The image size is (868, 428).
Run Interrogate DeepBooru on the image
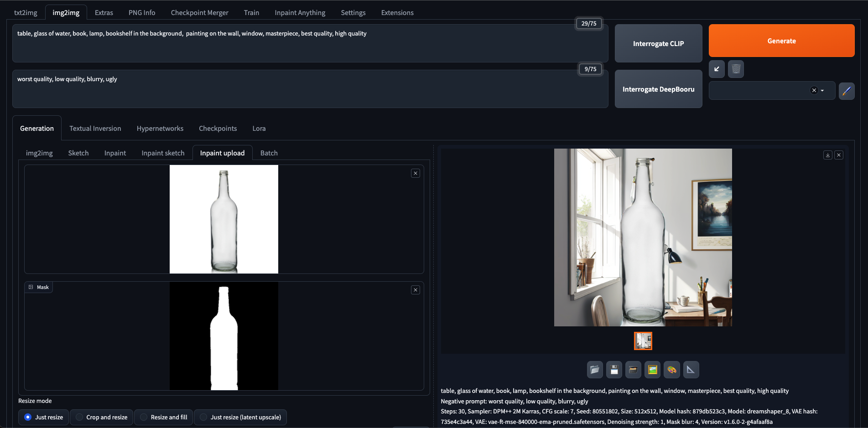point(658,89)
